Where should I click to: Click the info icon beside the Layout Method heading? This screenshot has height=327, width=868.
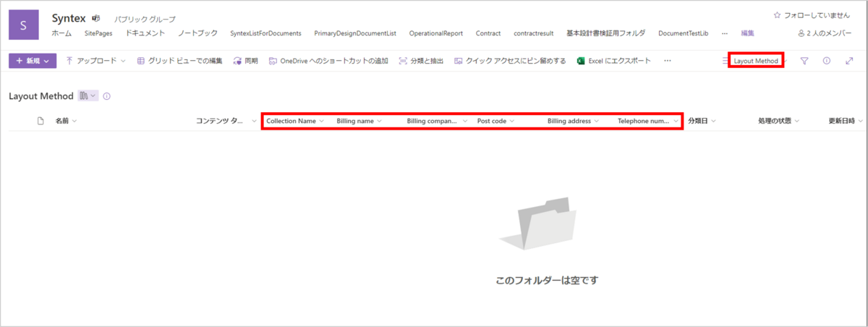point(106,96)
